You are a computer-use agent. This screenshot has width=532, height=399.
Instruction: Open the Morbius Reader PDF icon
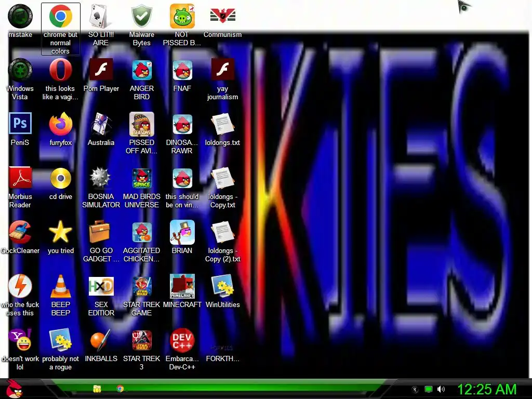coord(20,178)
